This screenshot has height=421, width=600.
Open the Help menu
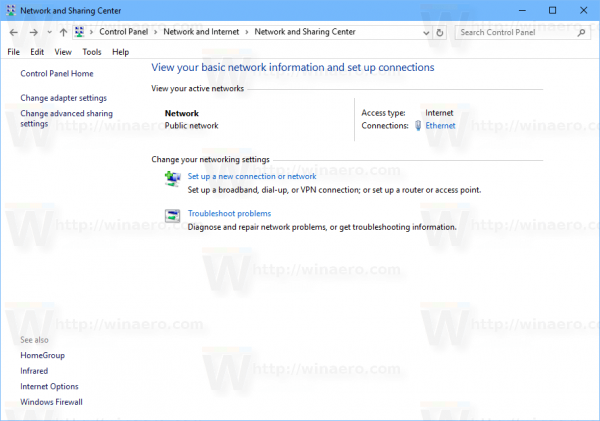coord(121,52)
